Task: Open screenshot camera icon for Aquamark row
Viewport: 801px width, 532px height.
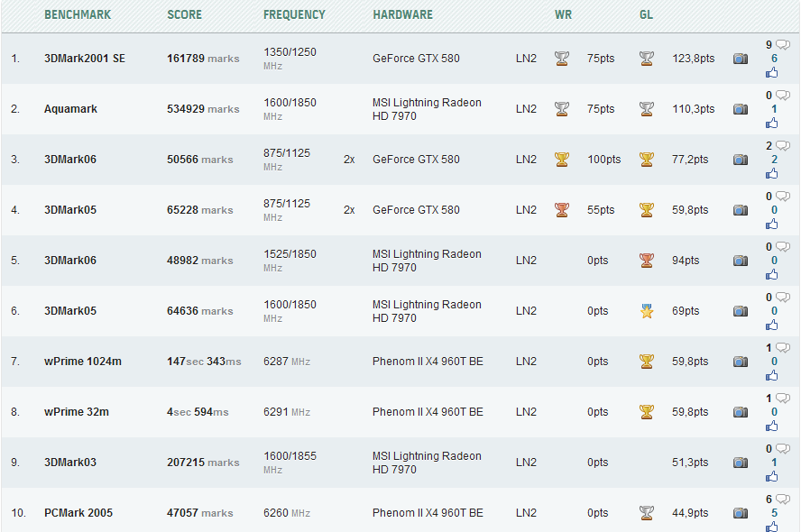Action: (741, 109)
